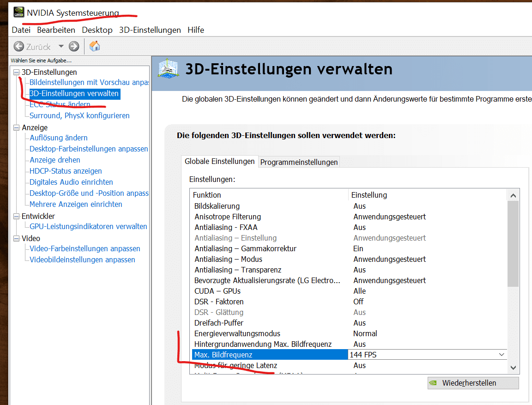This screenshot has height=405, width=532.
Task: Select Modus für geringe Latenz row
Action: click(x=350, y=365)
